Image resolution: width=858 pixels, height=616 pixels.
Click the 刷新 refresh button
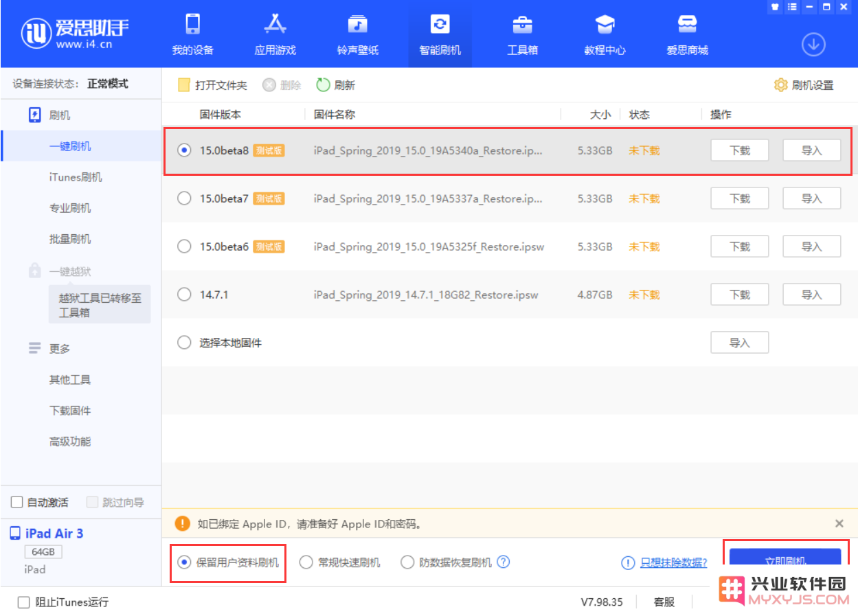coord(335,85)
